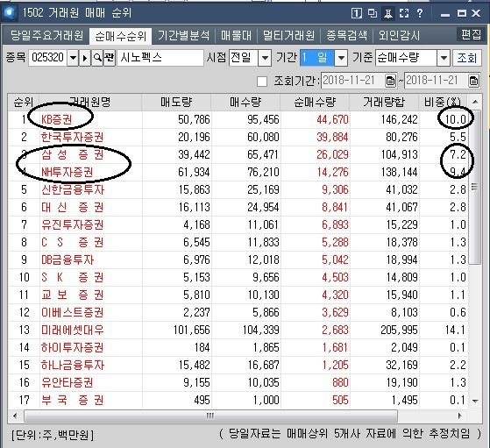The height and width of the screenshot is (448, 490).
Task: Click the 14.1 percentage cell
Action: 455,330
